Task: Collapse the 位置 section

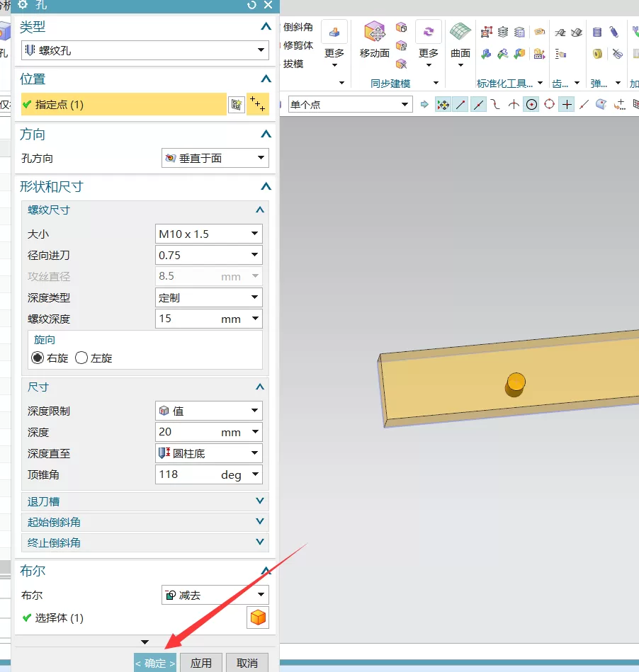Action: tap(266, 79)
